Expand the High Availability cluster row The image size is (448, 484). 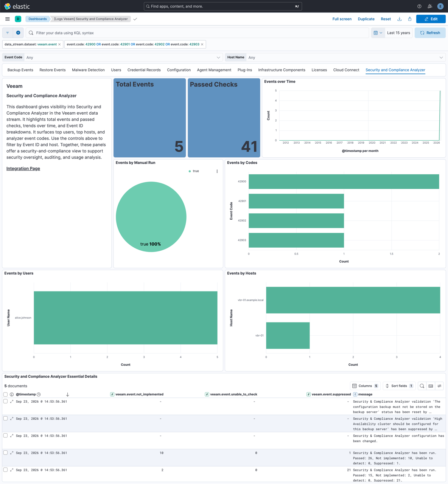coord(12,419)
